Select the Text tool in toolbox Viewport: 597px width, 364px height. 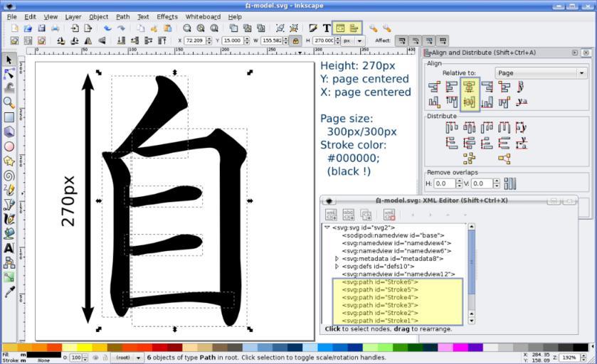tap(9, 248)
